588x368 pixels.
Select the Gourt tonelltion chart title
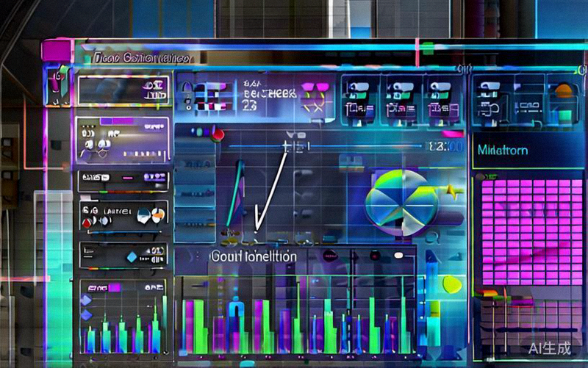pyautogui.click(x=254, y=256)
